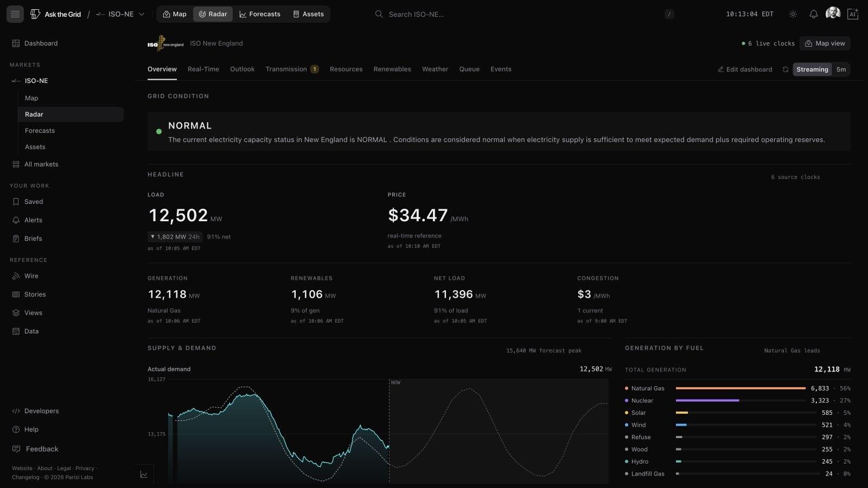Focus the Search ISO-NE field
868x488 pixels.
[x=524, y=14]
